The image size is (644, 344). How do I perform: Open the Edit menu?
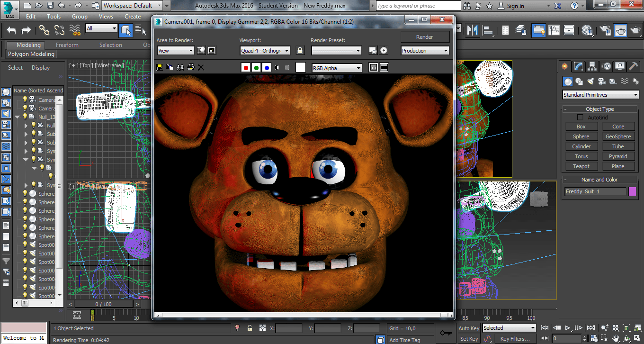coord(31,16)
